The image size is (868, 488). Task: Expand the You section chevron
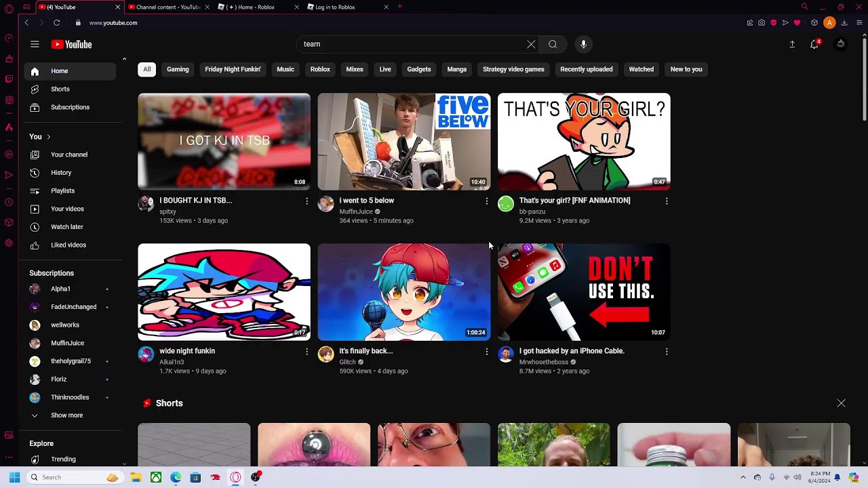pos(48,137)
